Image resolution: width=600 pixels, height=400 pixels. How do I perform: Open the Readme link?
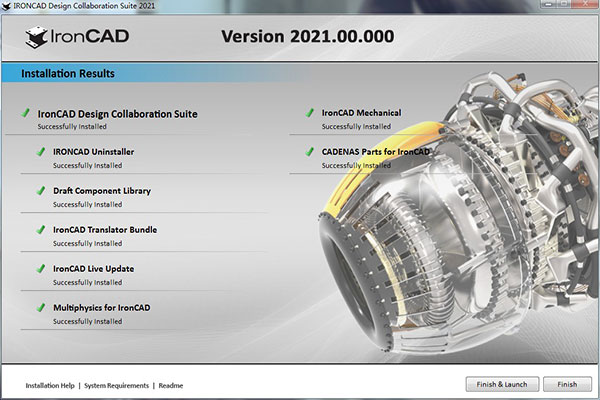(171, 385)
